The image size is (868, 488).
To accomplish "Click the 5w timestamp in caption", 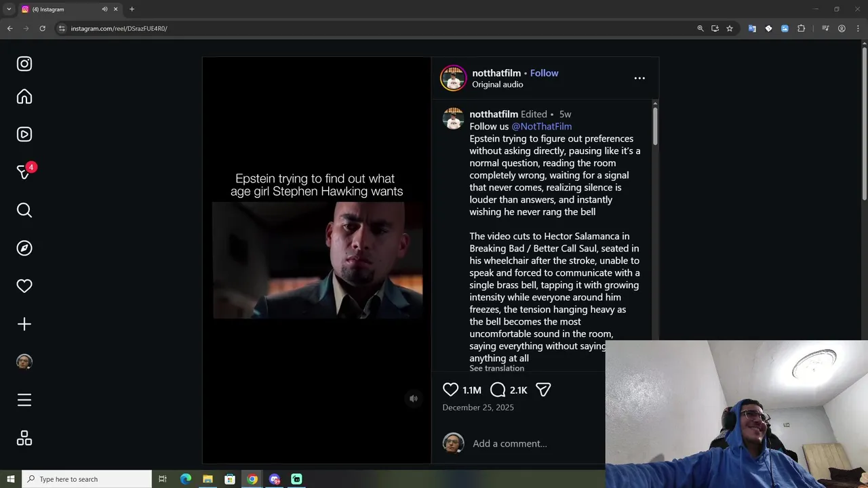I will click(x=565, y=114).
